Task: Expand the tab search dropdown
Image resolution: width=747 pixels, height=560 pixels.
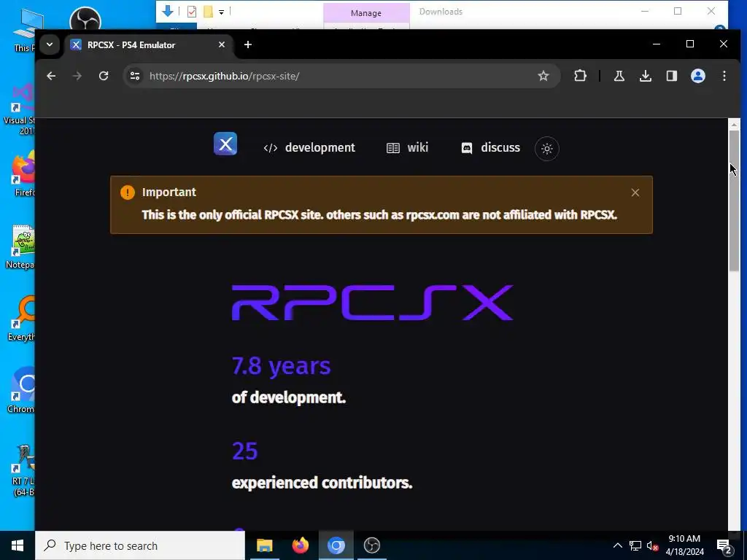Action: pos(50,44)
